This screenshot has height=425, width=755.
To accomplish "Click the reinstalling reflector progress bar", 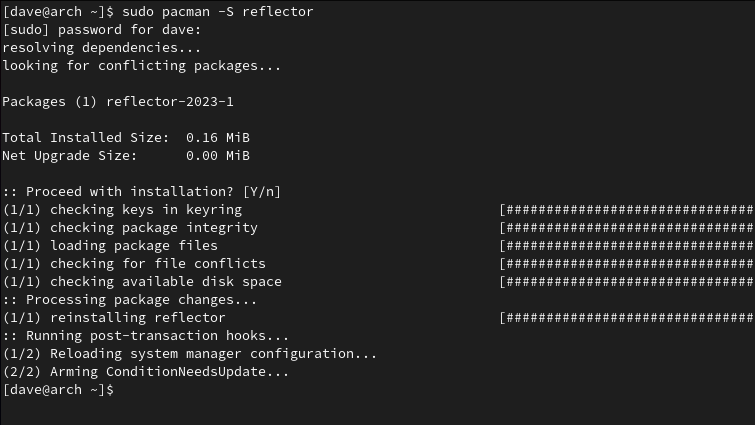I will pos(627,317).
